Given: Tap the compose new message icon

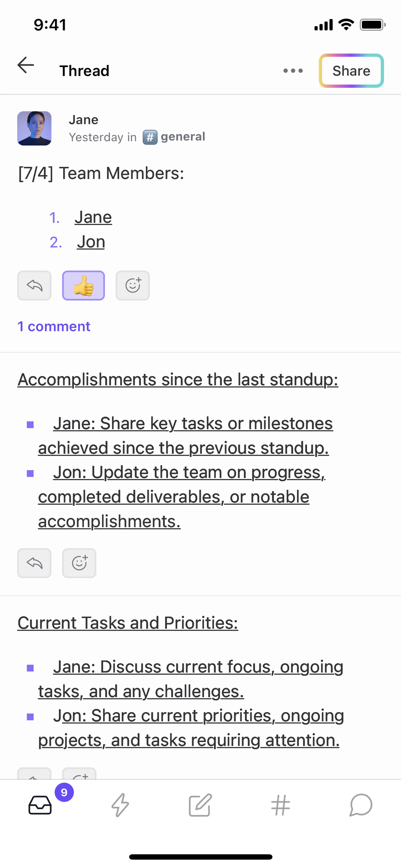Looking at the screenshot, I should [x=200, y=805].
